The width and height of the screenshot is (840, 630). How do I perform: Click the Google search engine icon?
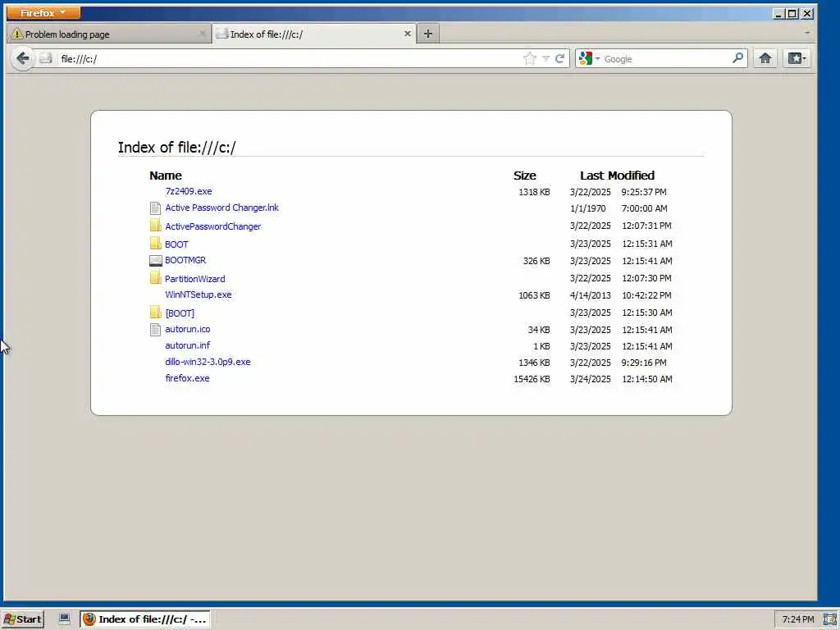[x=586, y=58]
